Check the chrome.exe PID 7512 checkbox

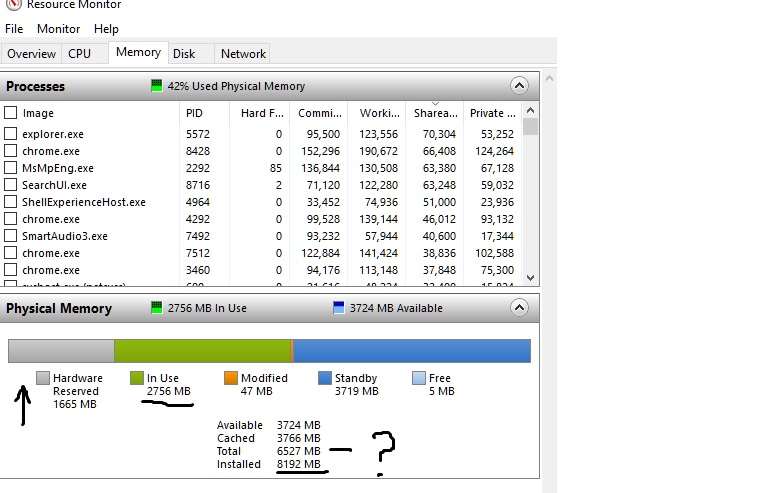10,253
